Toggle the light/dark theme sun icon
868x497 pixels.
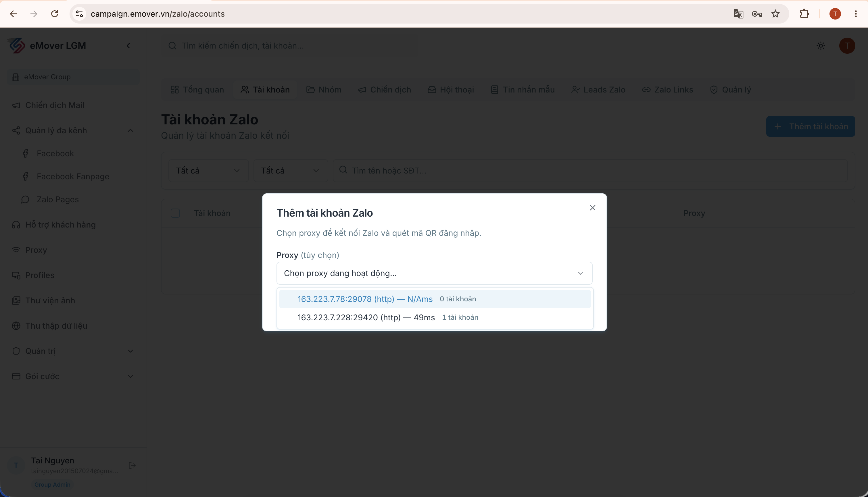pyautogui.click(x=821, y=46)
